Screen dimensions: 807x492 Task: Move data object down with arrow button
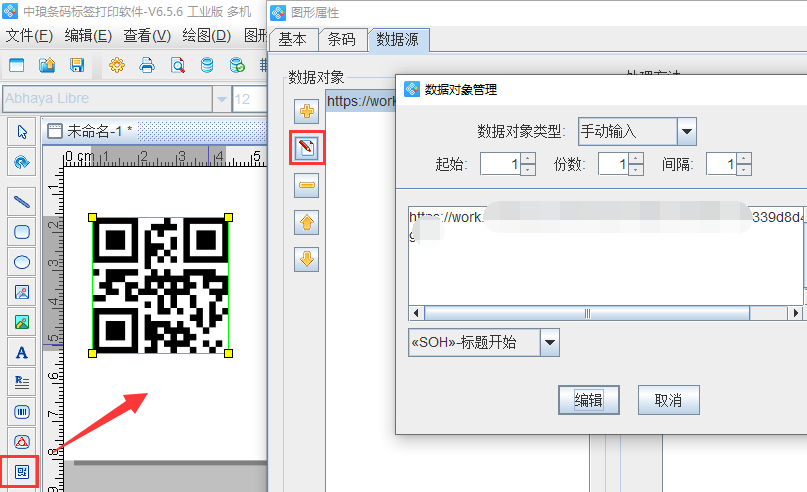pyautogui.click(x=307, y=259)
